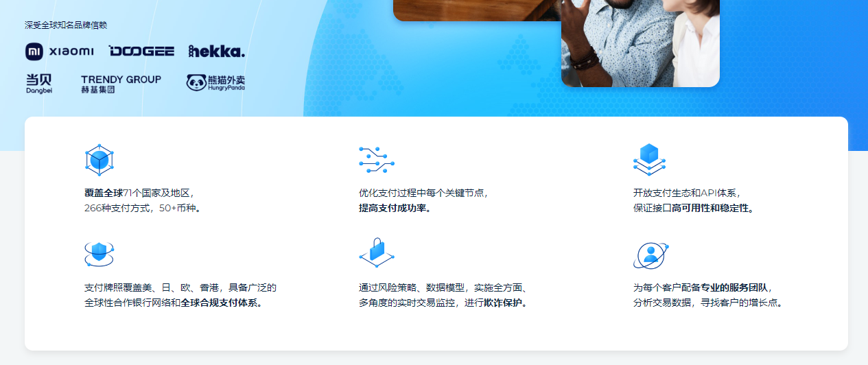Click the text 优化支付过程中每个关键节点
Viewport: 868px width, 365px height.
point(423,193)
